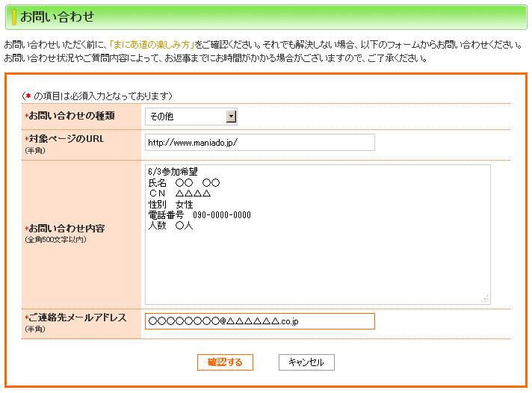
Task: Click the お問い合わせ header title
Action: click(x=57, y=16)
